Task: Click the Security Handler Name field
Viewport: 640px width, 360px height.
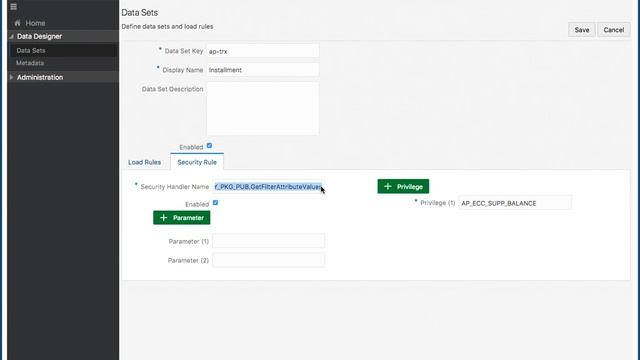Action: pyautogui.click(x=269, y=187)
